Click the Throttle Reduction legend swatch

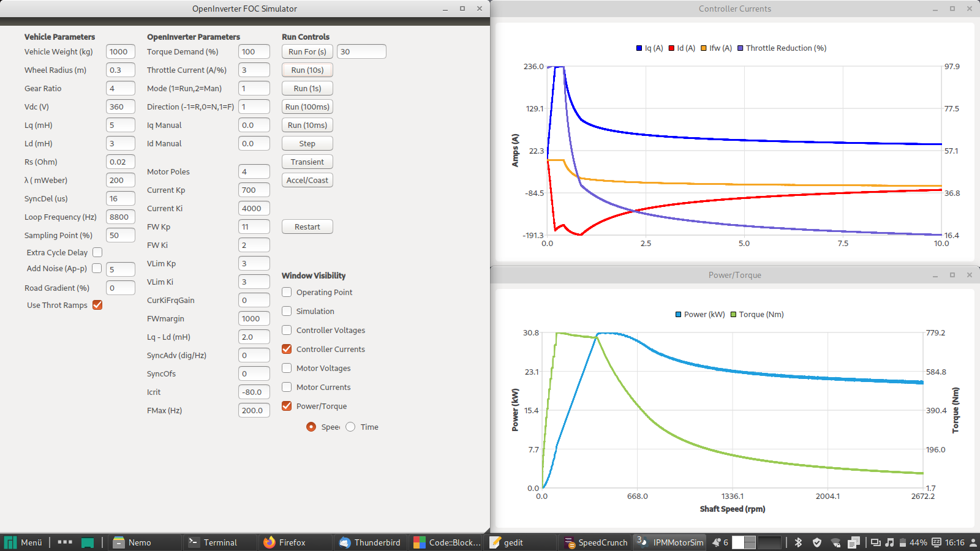click(x=741, y=48)
